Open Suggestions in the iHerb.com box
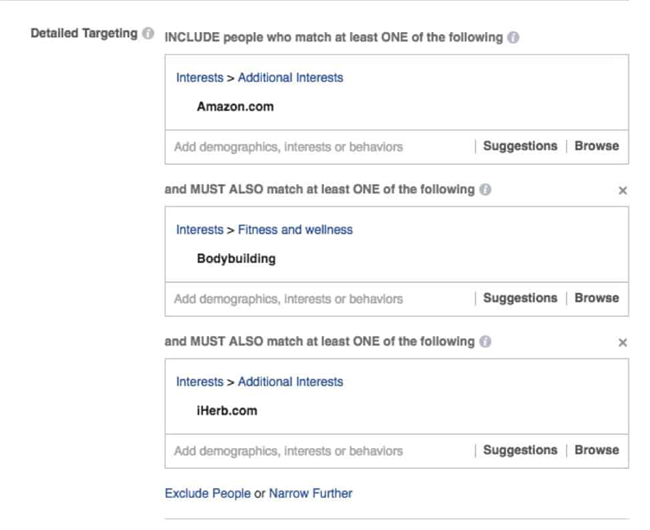The height and width of the screenshot is (530, 650). tap(520, 450)
